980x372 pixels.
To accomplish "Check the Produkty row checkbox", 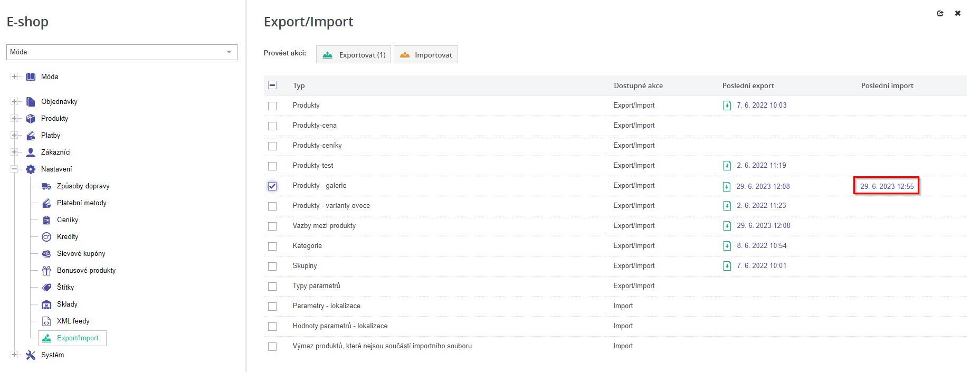I will pyautogui.click(x=272, y=106).
